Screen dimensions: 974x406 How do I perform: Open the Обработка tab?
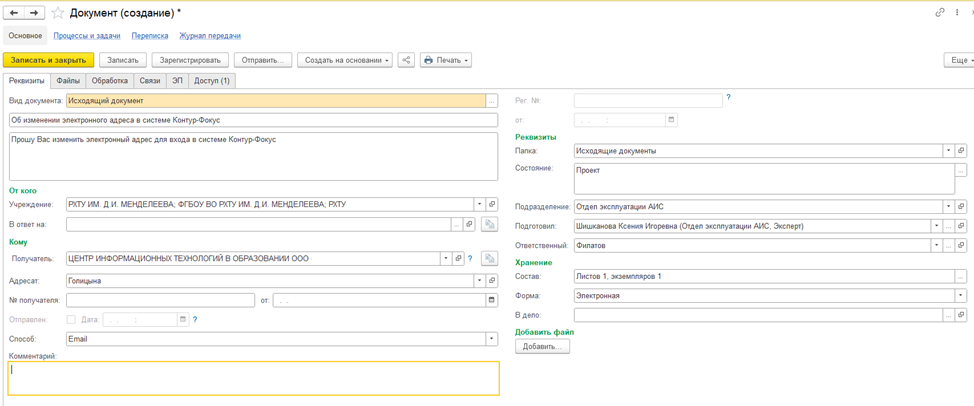pos(110,81)
